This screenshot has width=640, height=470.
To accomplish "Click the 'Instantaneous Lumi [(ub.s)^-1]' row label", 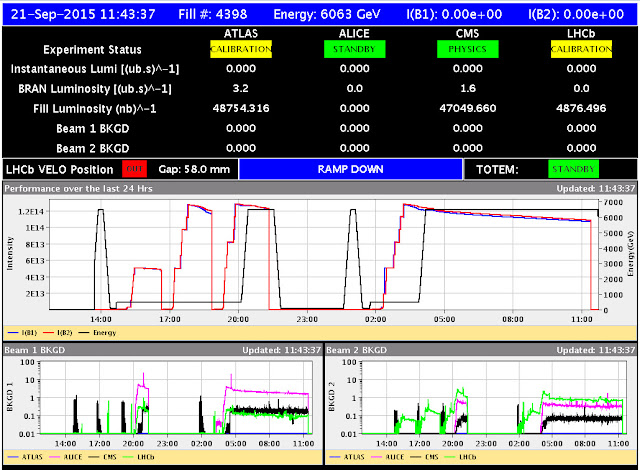I will tap(95, 69).
